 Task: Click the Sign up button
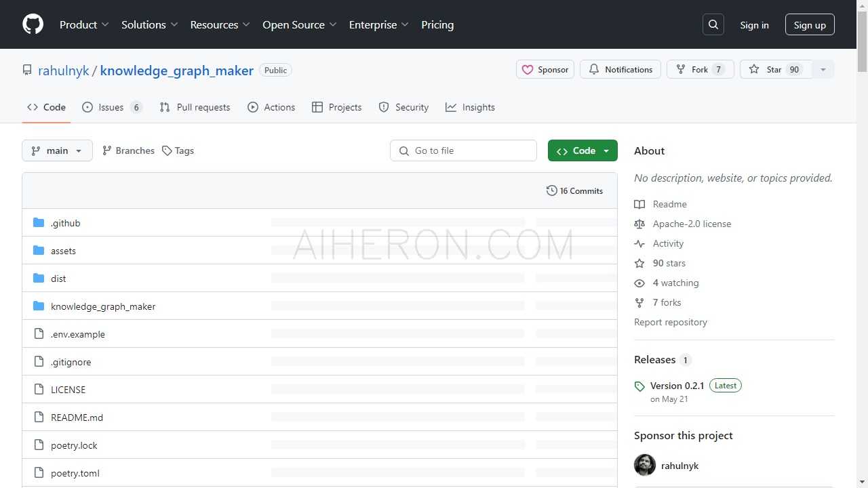[x=809, y=24]
